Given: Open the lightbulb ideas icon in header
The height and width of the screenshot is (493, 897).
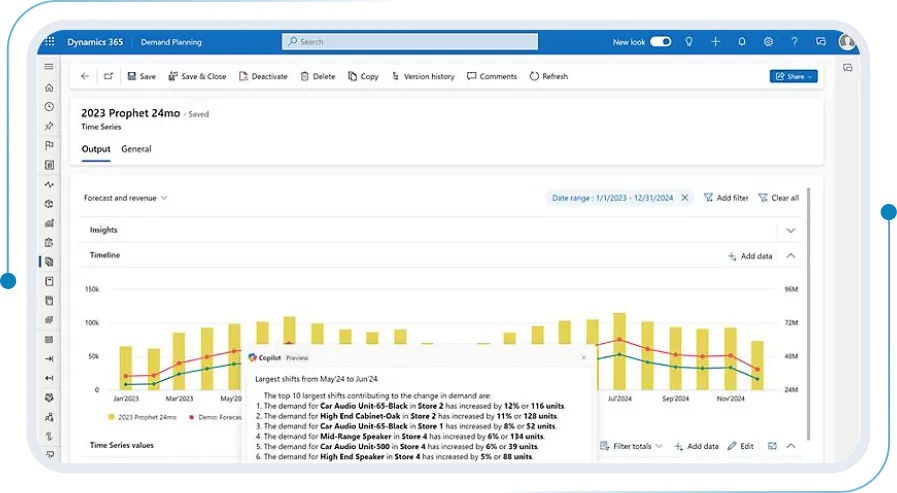Looking at the screenshot, I should 689,42.
